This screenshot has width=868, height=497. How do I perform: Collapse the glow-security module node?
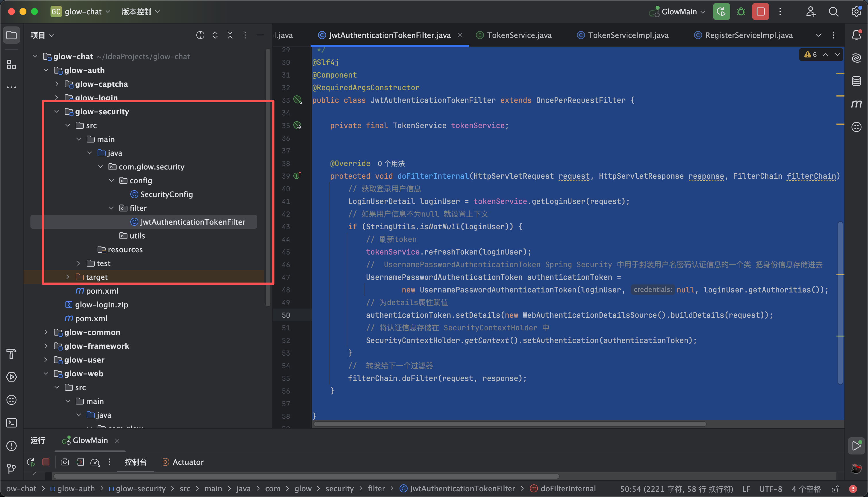57,112
